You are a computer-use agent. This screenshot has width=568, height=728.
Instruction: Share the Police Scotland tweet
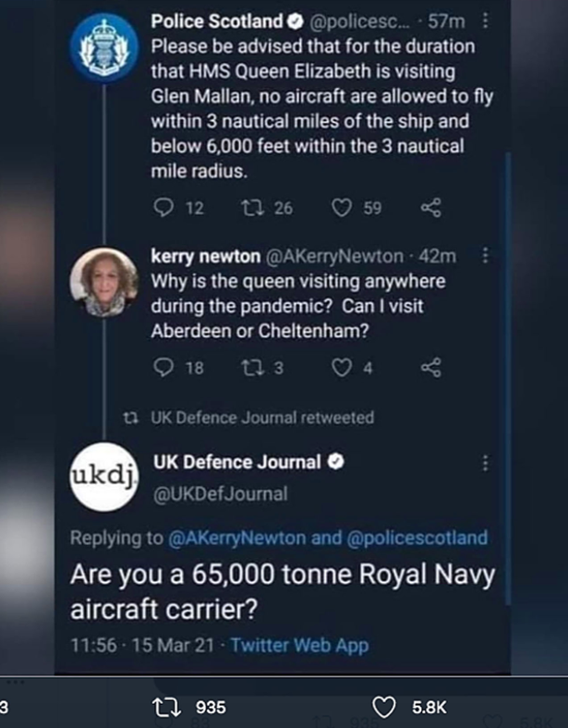pyautogui.click(x=431, y=210)
